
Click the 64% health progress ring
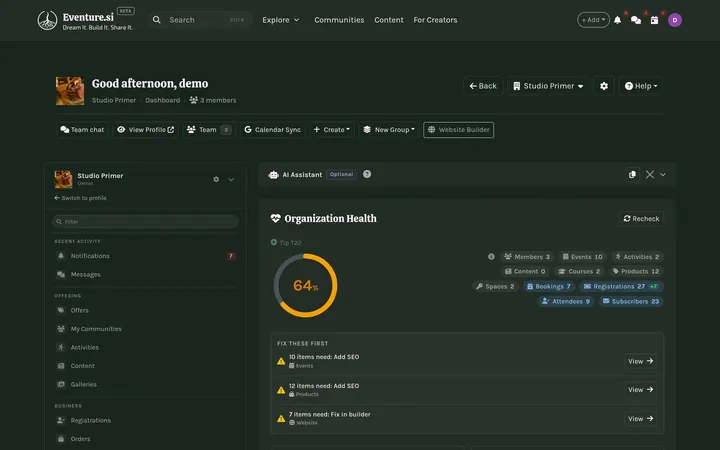305,285
